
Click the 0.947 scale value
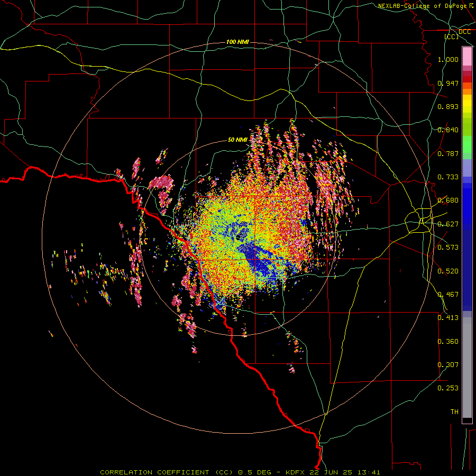point(448,83)
